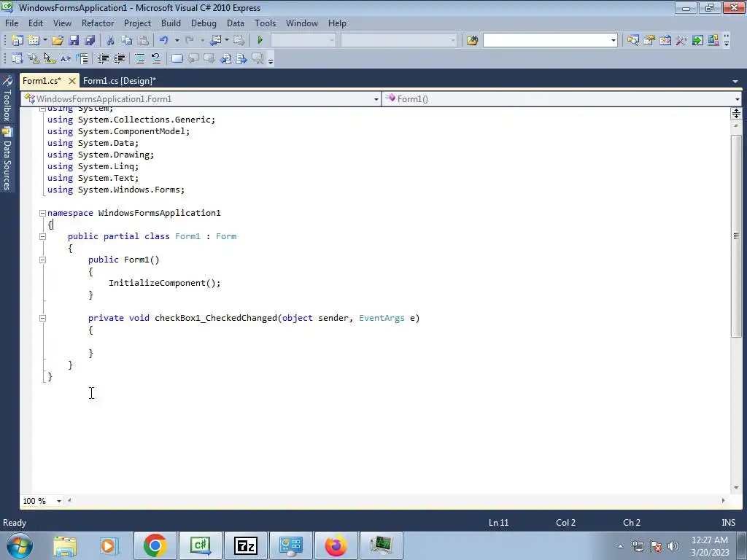Save the current file with the floppy icon

[x=74, y=41]
